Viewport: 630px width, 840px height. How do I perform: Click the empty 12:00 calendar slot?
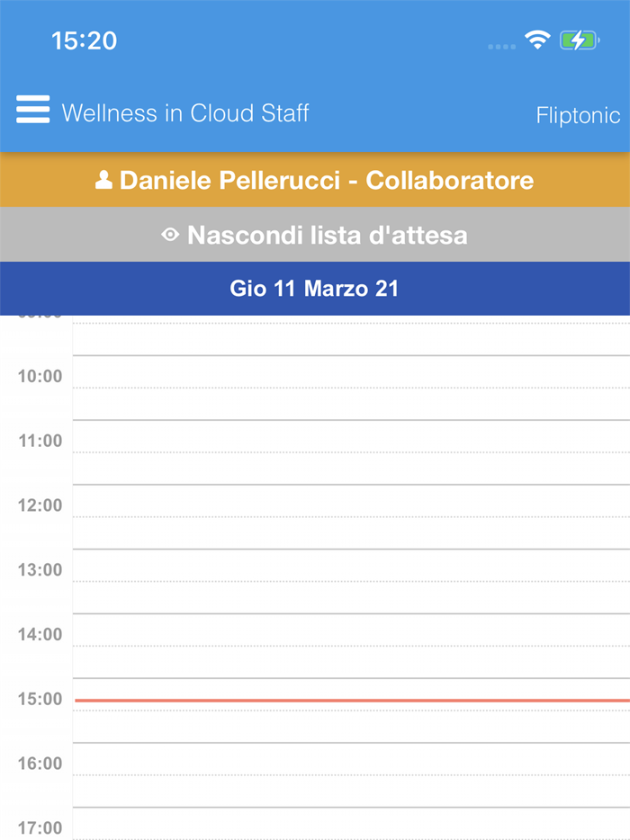coord(351,535)
